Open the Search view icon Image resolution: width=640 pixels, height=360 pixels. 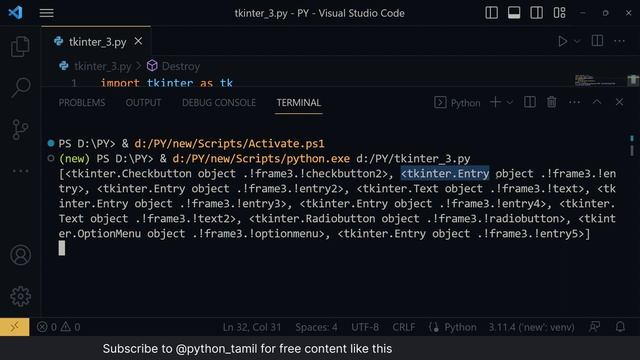point(20,87)
